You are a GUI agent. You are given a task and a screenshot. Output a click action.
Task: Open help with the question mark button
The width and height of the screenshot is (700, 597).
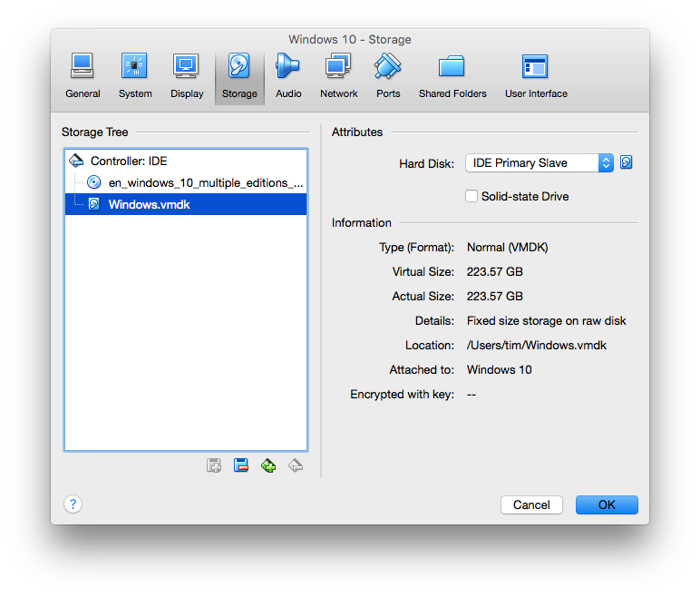pos(73,504)
